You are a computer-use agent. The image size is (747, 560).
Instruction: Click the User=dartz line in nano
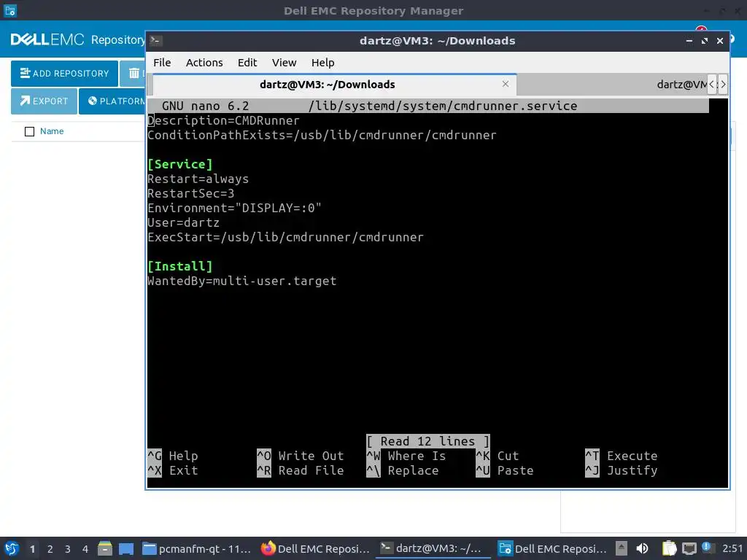coord(183,222)
